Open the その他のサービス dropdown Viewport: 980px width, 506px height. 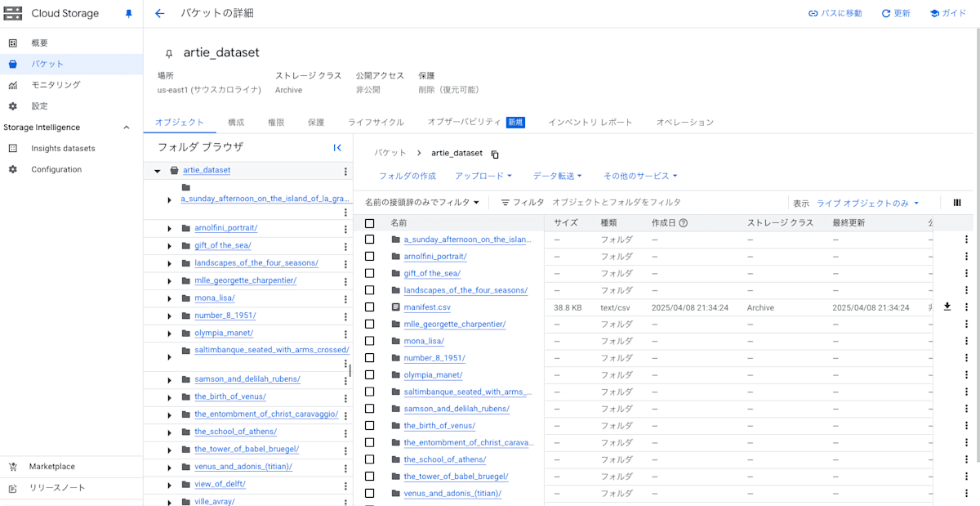click(640, 176)
